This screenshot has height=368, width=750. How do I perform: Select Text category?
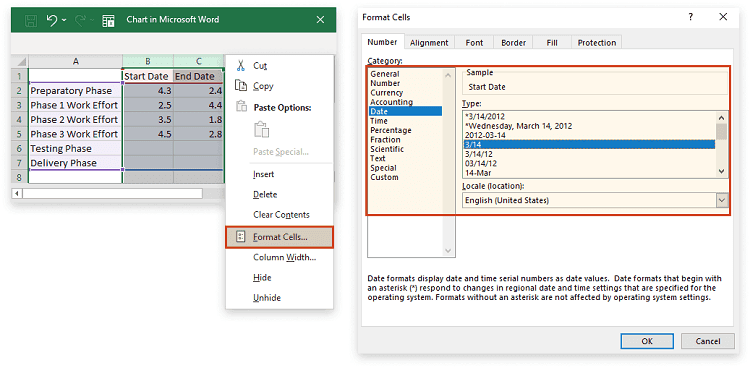pyautogui.click(x=377, y=158)
